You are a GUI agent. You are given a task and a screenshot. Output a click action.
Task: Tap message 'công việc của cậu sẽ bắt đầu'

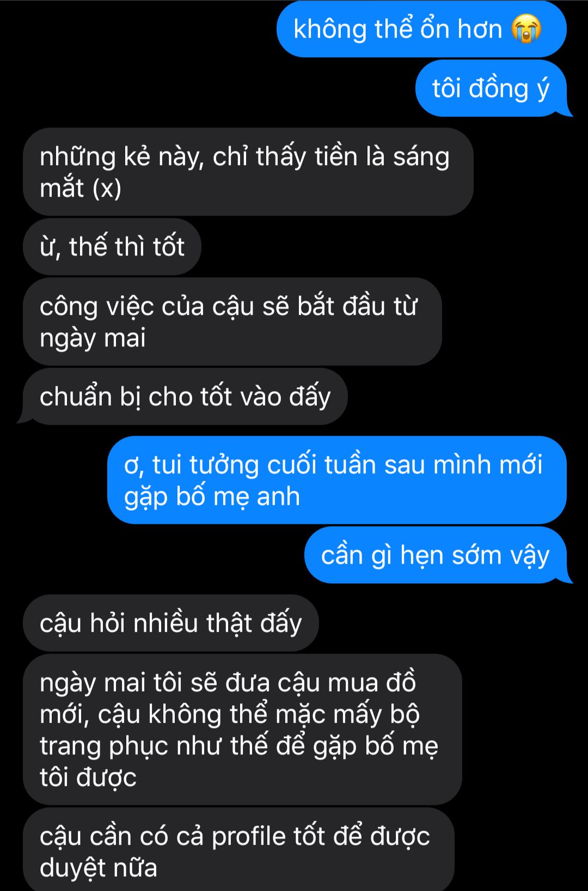click(x=232, y=321)
